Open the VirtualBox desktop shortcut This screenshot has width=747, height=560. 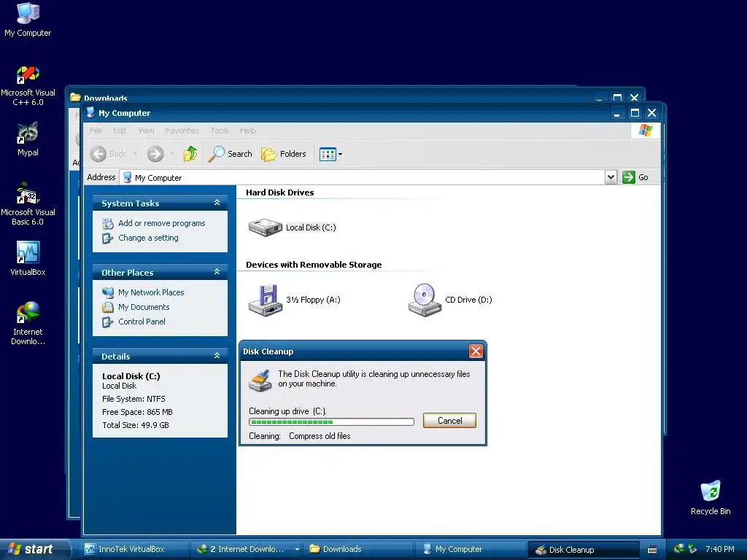(28, 259)
